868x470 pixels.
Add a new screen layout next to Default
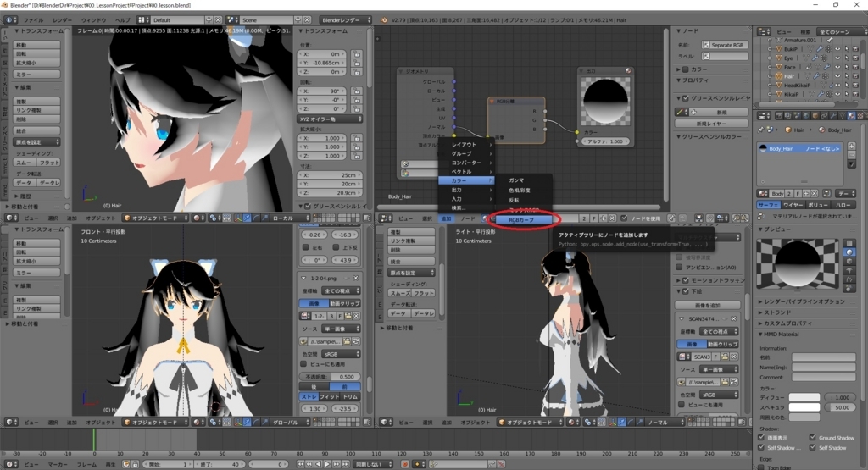[209, 20]
